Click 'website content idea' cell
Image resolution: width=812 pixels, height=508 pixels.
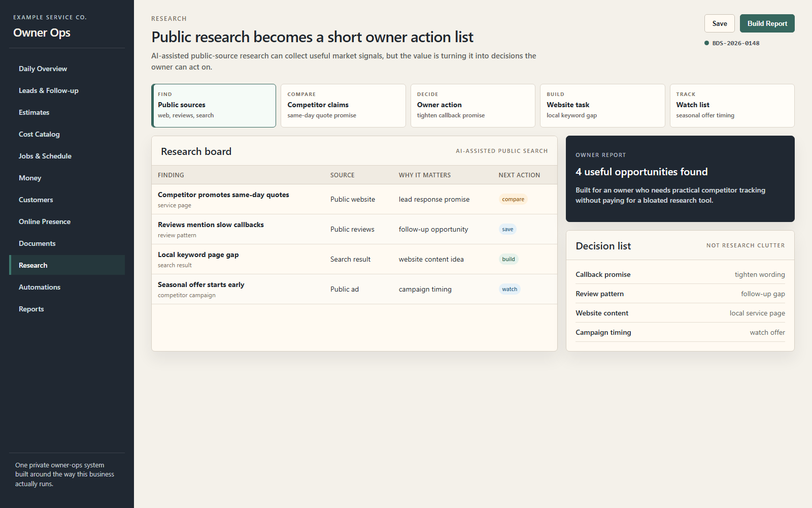431,259
